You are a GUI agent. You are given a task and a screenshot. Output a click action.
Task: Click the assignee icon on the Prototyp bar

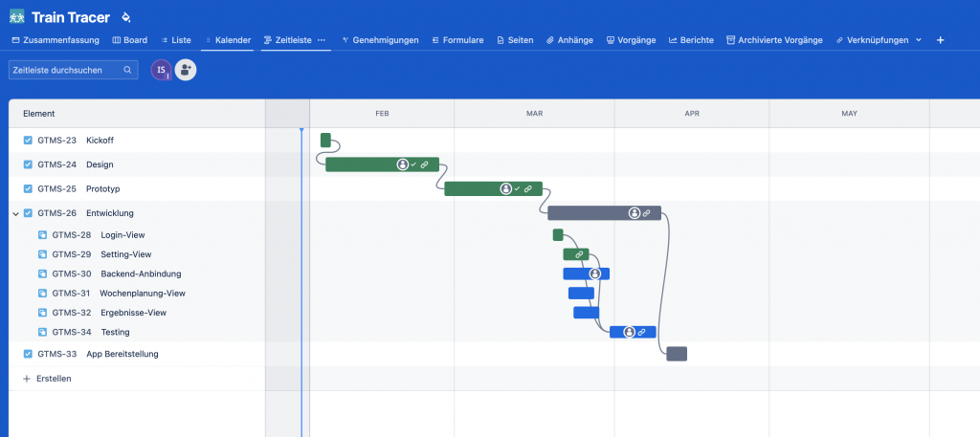pyautogui.click(x=505, y=189)
